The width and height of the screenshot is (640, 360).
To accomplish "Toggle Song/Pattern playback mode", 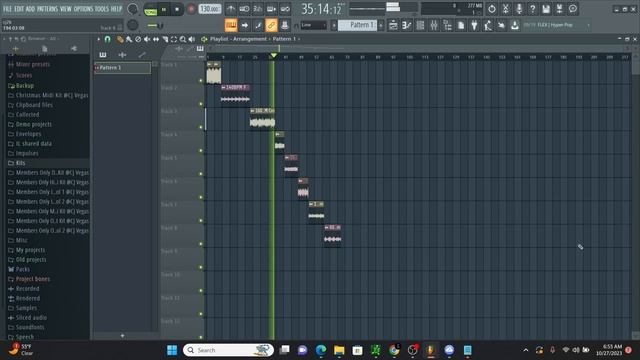I will (150, 9).
